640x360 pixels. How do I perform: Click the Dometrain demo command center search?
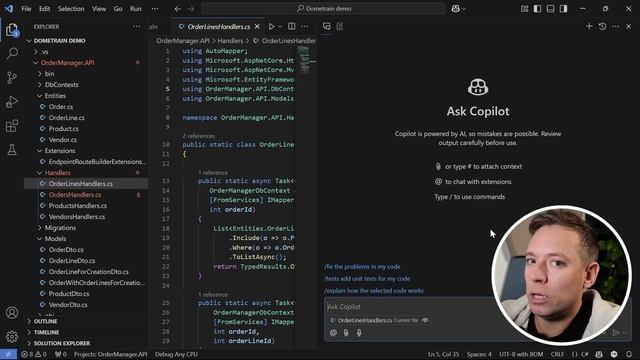[x=323, y=9]
